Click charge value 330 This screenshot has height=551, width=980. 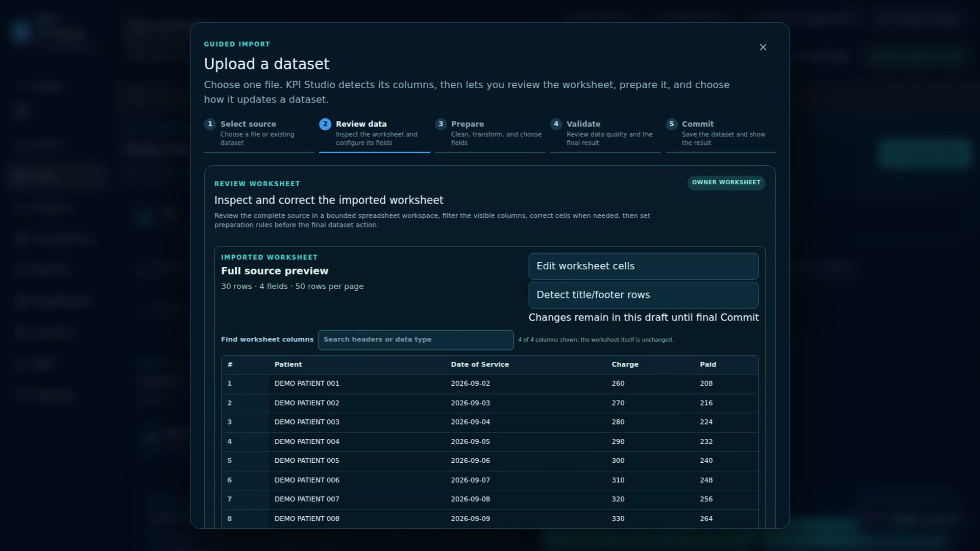pyautogui.click(x=650, y=519)
